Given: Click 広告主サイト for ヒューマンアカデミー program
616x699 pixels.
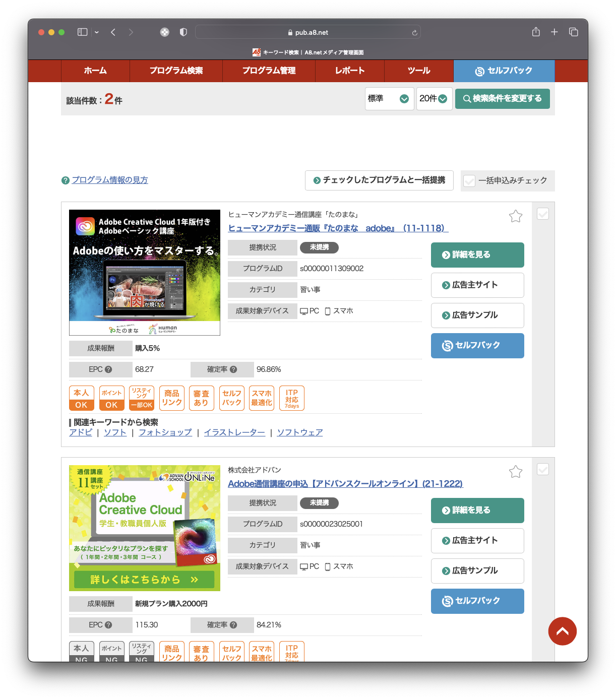Looking at the screenshot, I should [477, 285].
